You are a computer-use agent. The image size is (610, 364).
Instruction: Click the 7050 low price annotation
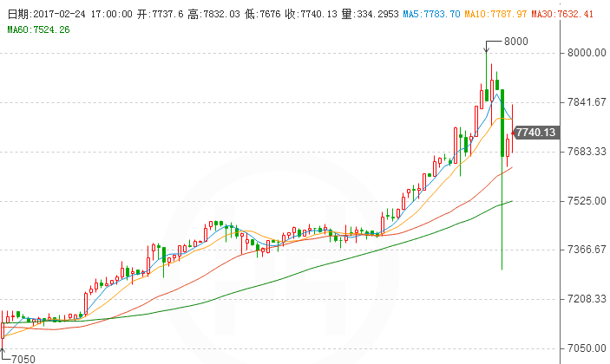tap(23, 357)
